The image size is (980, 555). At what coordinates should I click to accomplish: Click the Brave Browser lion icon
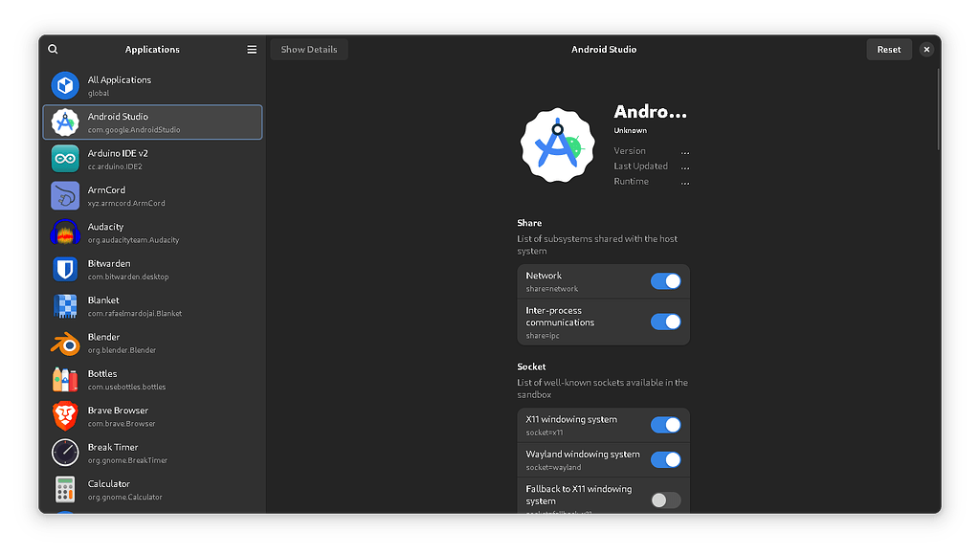coord(64,416)
